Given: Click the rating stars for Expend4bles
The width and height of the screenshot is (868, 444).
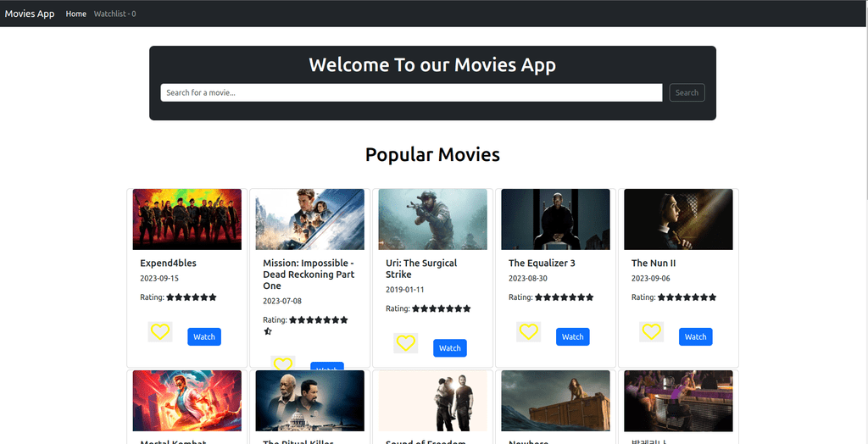Looking at the screenshot, I should tap(192, 297).
